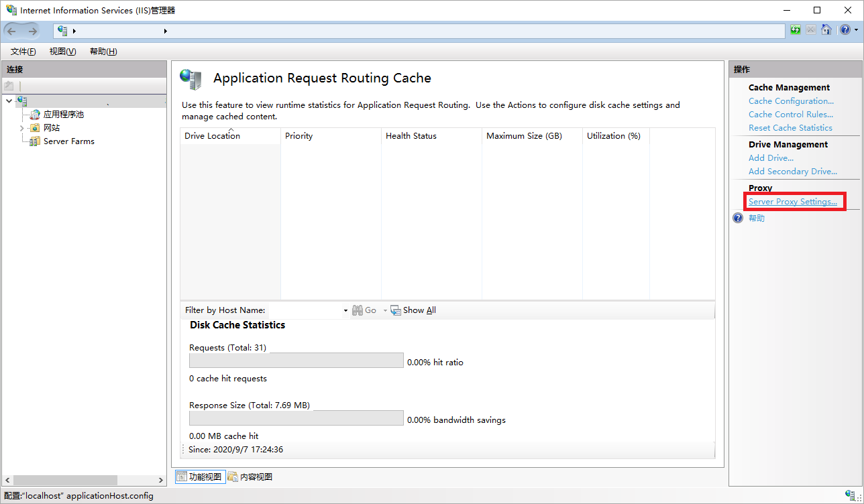Open the 文件(F) menu
The height and width of the screenshot is (504, 864).
[23, 52]
